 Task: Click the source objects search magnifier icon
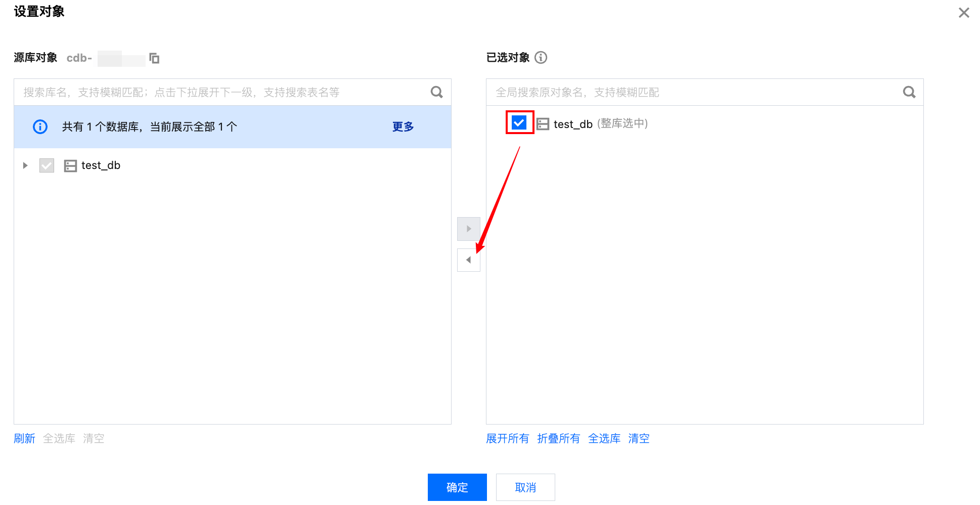436,92
